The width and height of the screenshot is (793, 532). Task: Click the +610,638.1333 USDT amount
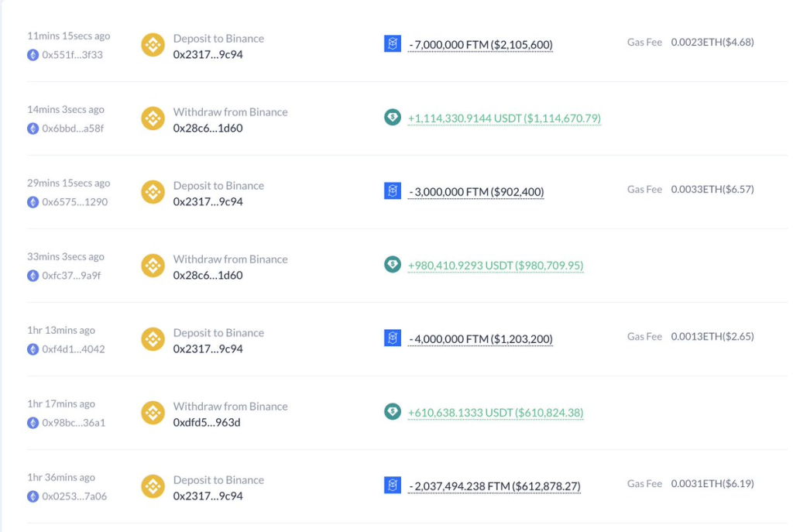click(496, 413)
